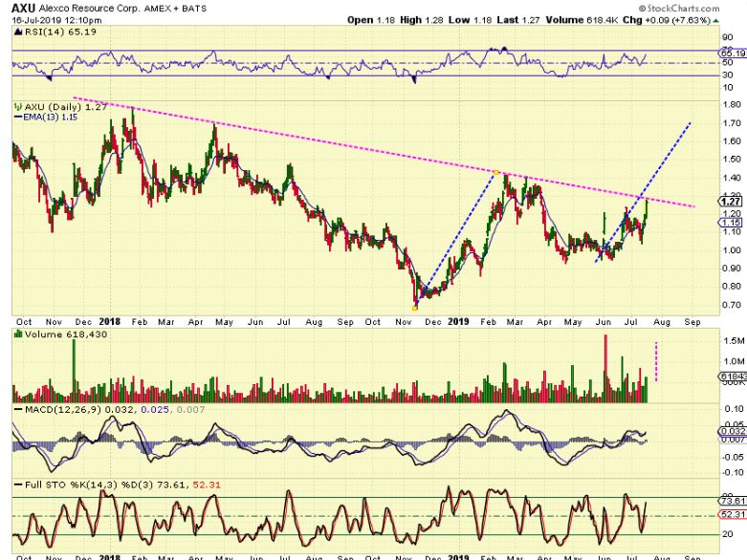Viewport: 747px width, 560px height.
Task: Click the 1.27 last price tag on price axis
Action: point(731,202)
